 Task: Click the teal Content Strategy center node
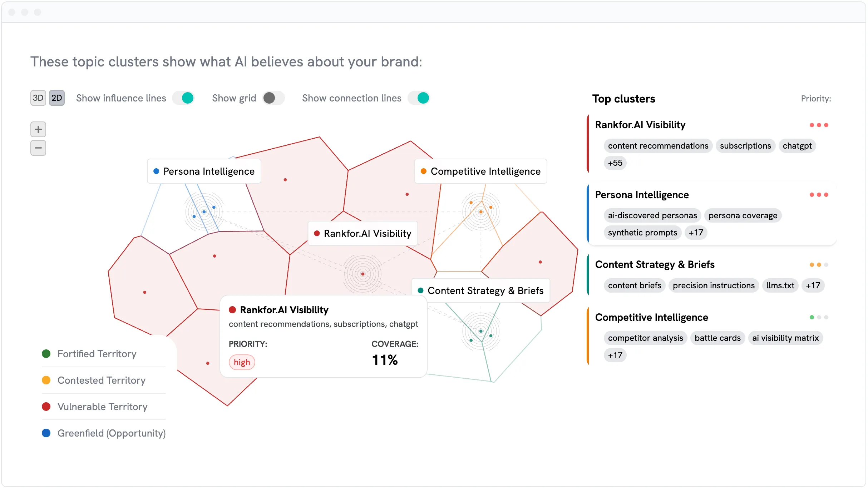(x=481, y=331)
